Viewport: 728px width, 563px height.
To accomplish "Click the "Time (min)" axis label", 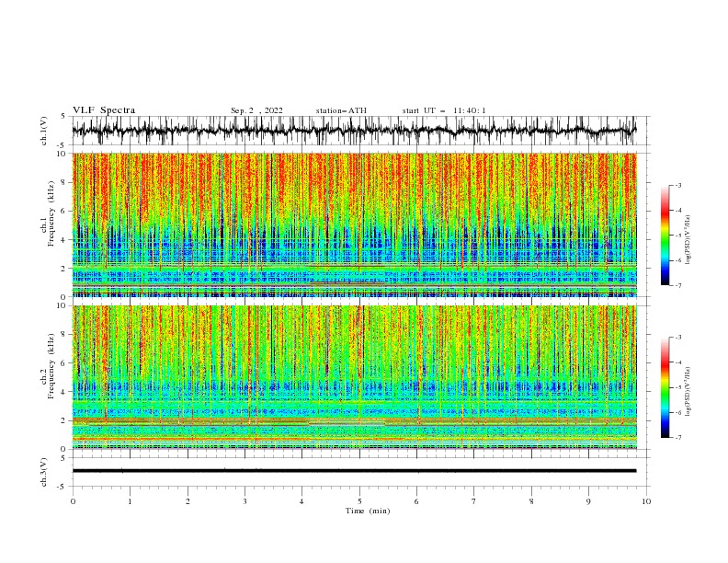I will tap(368, 511).
